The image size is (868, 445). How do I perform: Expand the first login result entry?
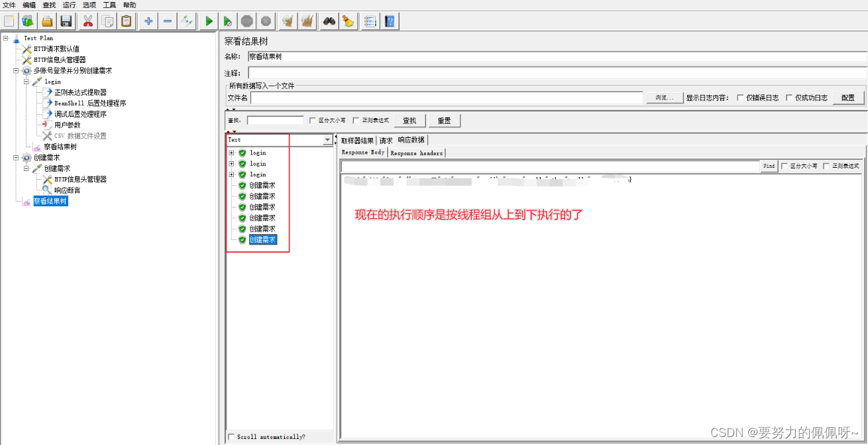coord(231,153)
